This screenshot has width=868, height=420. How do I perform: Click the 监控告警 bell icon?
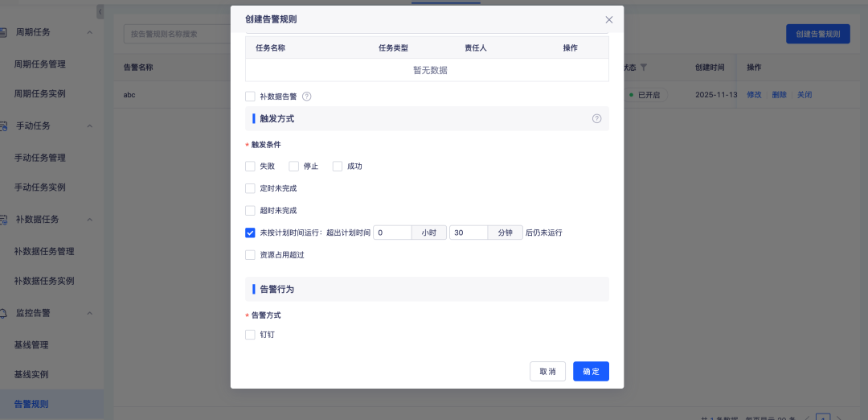click(x=3, y=313)
